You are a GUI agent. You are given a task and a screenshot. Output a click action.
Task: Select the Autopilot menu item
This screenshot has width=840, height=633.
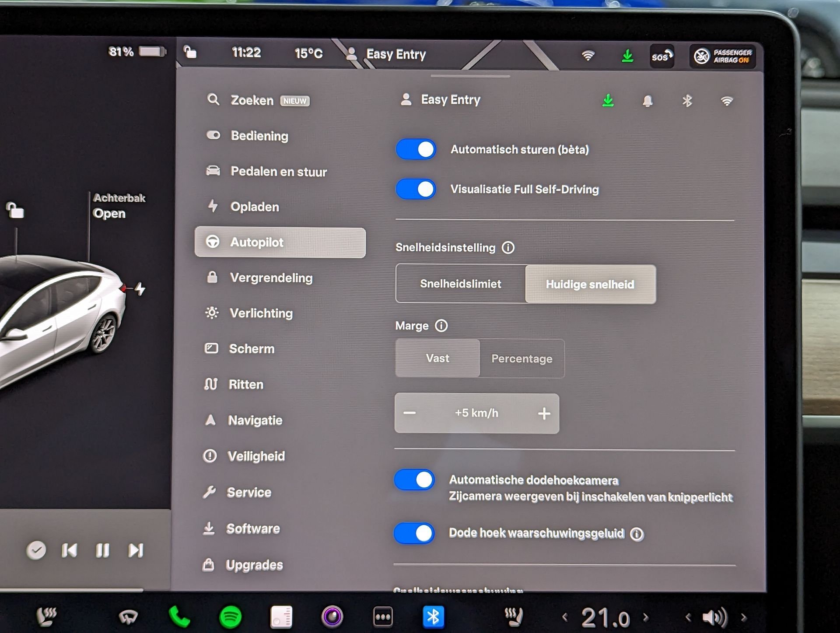pos(280,243)
